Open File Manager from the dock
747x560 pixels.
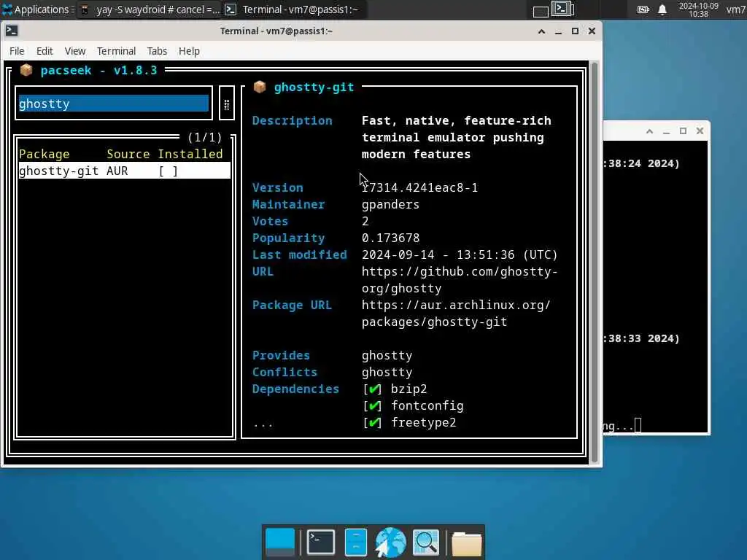pyautogui.click(x=355, y=542)
